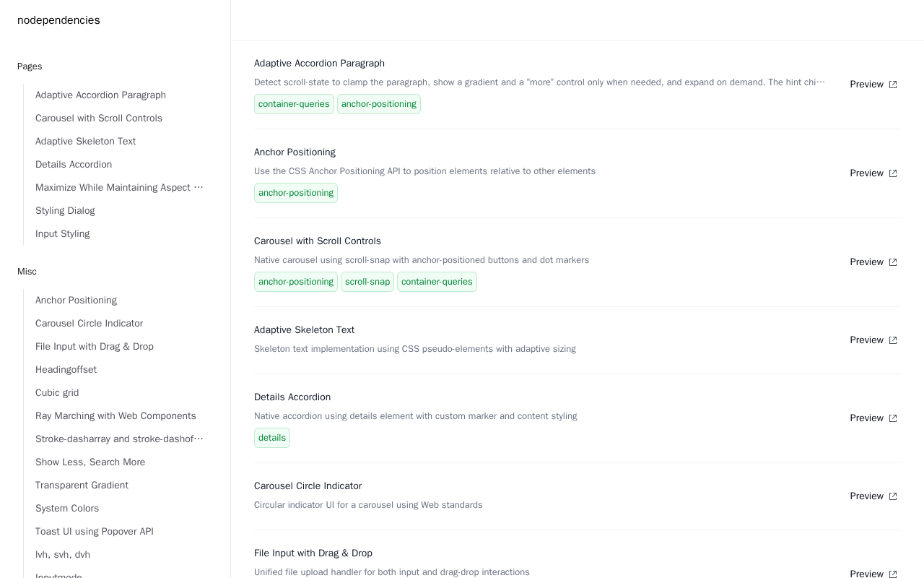Click external-link icon in Anchor Positioning row
924x578 pixels.
click(x=893, y=173)
